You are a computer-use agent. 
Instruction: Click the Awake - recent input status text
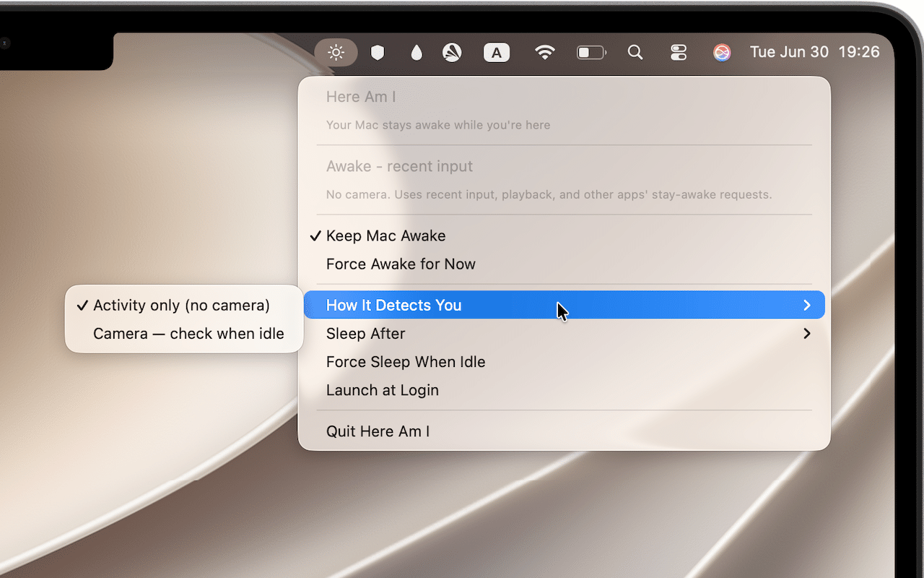click(399, 166)
